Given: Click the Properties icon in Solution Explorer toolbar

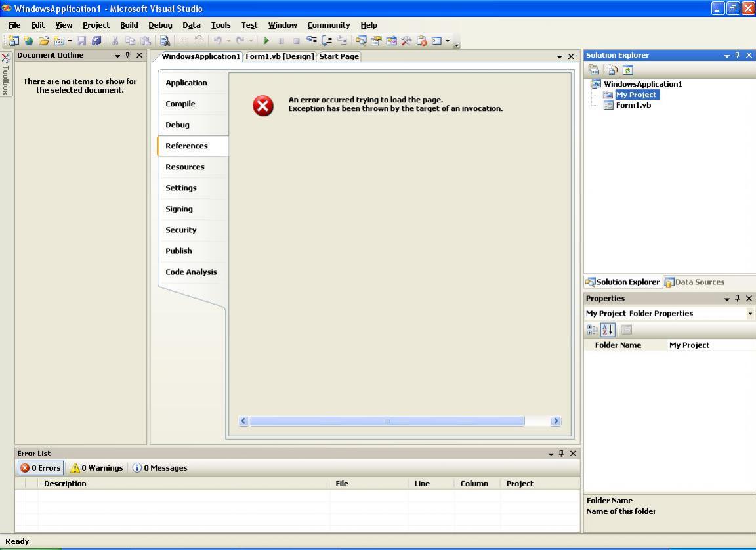Looking at the screenshot, I should point(594,70).
